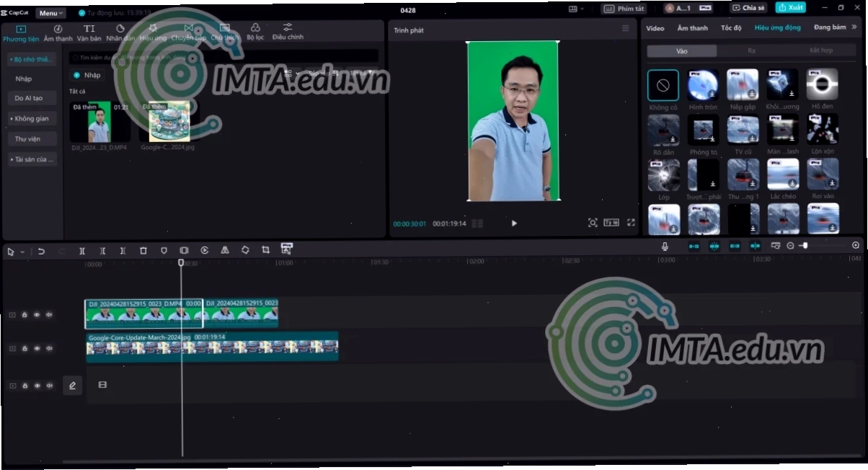This screenshot has height=470, width=868.
Task: Select the Split clip tool
Action: pos(82,251)
